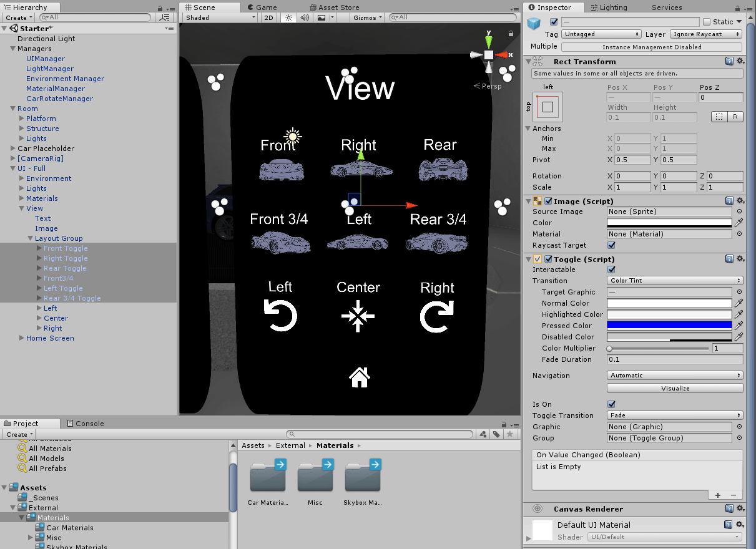Uncheck the Is On checkbox
The image size is (756, 549).
(611, 404)
